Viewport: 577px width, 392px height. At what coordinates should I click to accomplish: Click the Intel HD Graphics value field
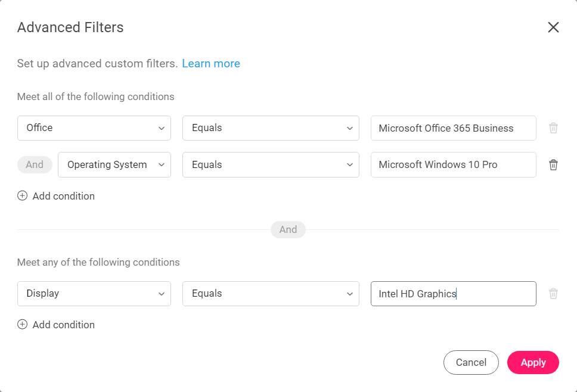pyautogui.click(x=454, y=294)
